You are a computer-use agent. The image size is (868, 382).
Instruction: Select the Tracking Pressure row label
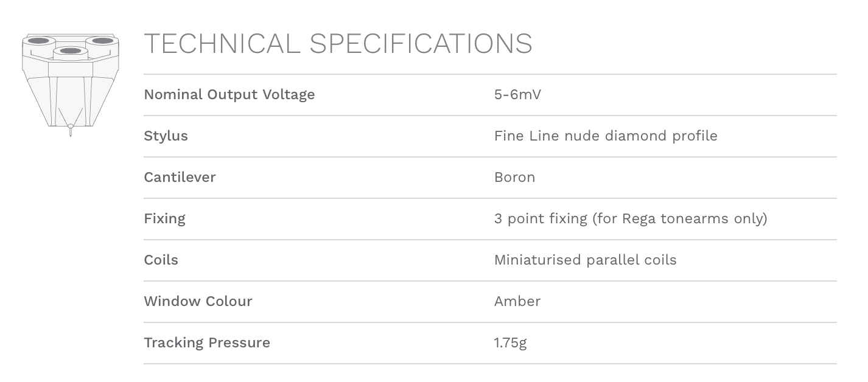pyautogui.click(x=207, y=342)
